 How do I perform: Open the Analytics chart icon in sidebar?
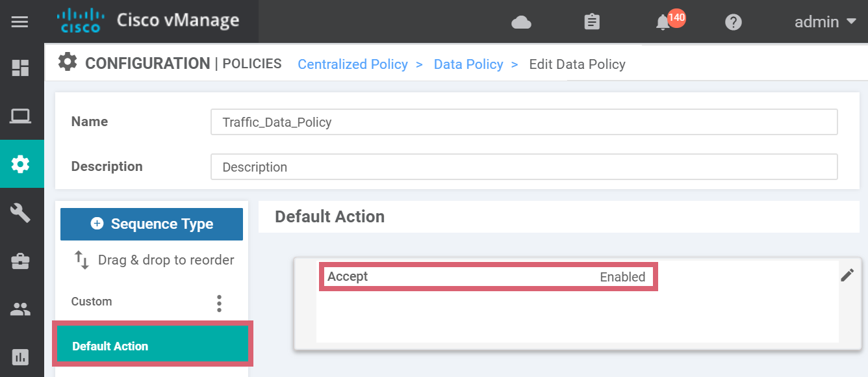pos(21,357)
